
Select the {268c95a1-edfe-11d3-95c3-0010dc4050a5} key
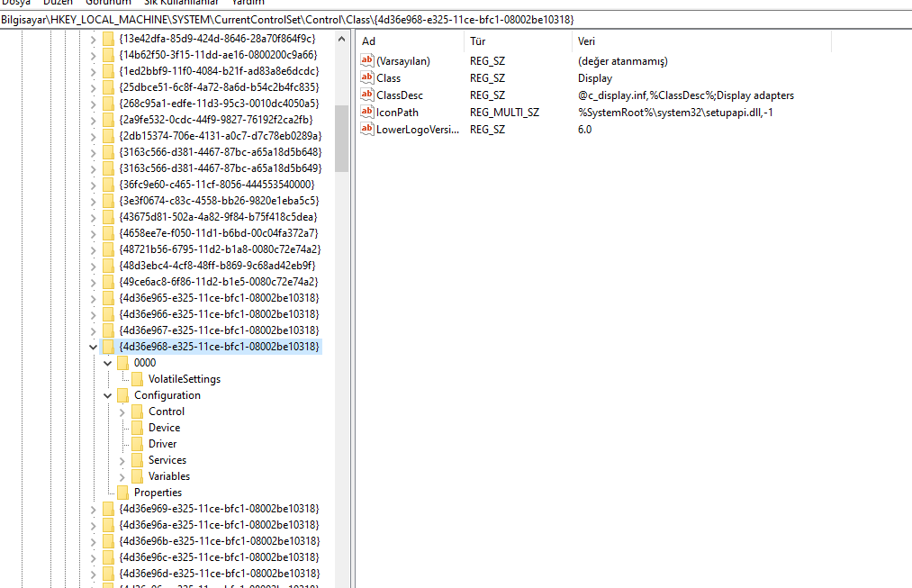pos(219,104)
